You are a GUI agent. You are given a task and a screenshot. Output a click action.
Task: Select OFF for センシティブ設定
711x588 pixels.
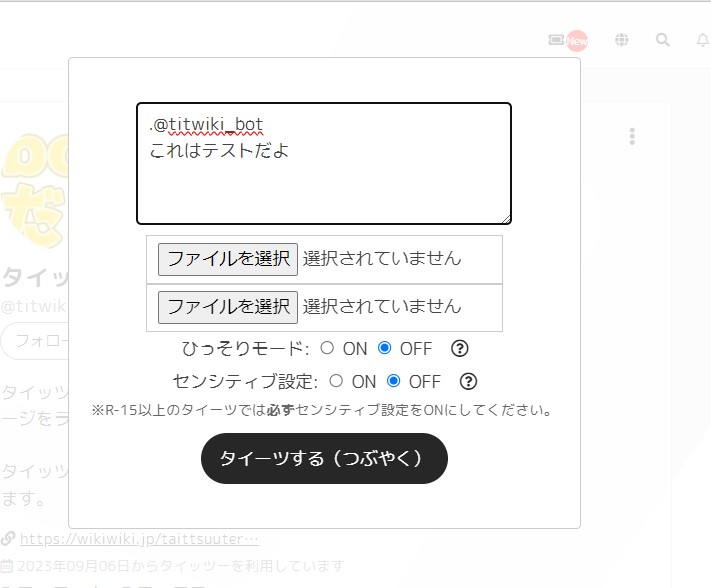coord(394,381)
